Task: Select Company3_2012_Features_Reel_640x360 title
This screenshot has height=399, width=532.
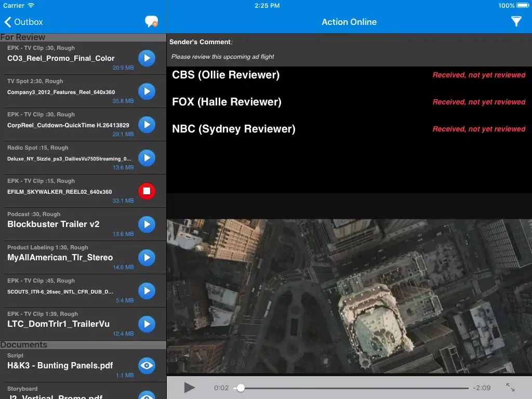Action: click(61, 92)
